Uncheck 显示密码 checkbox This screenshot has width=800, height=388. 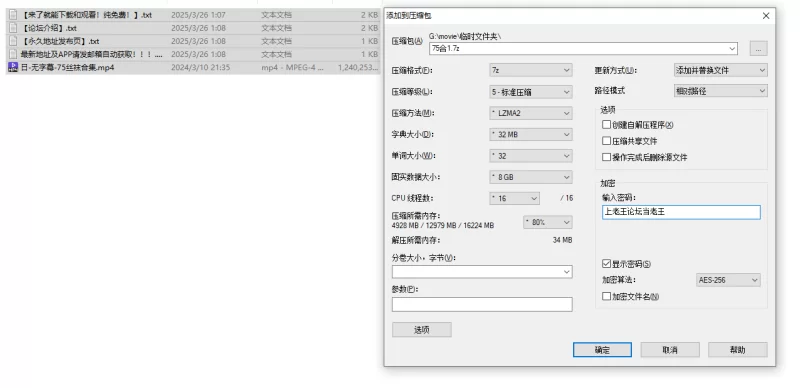pos(606,264)
